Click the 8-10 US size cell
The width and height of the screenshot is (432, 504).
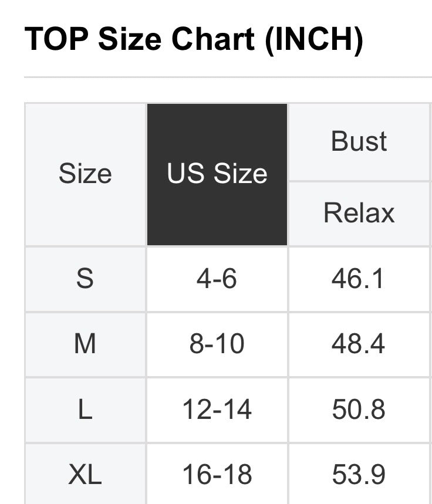(x=217, y=344)
